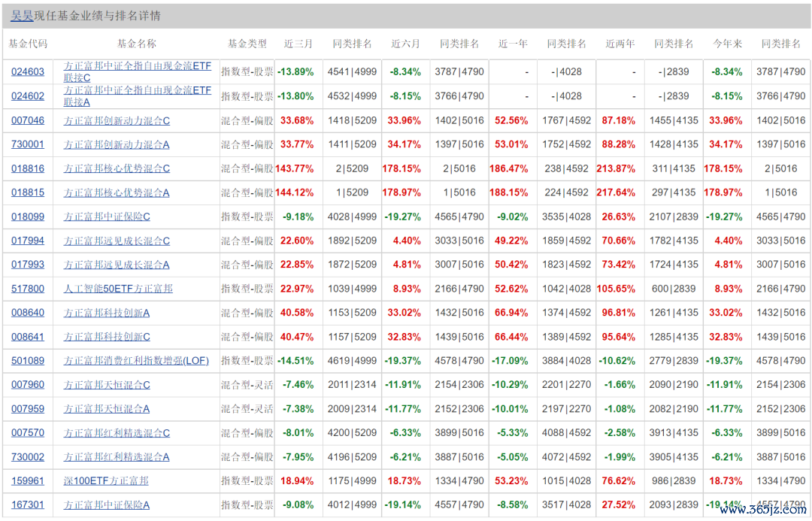Select the -13.89% three-month return cell

[295, 72]
